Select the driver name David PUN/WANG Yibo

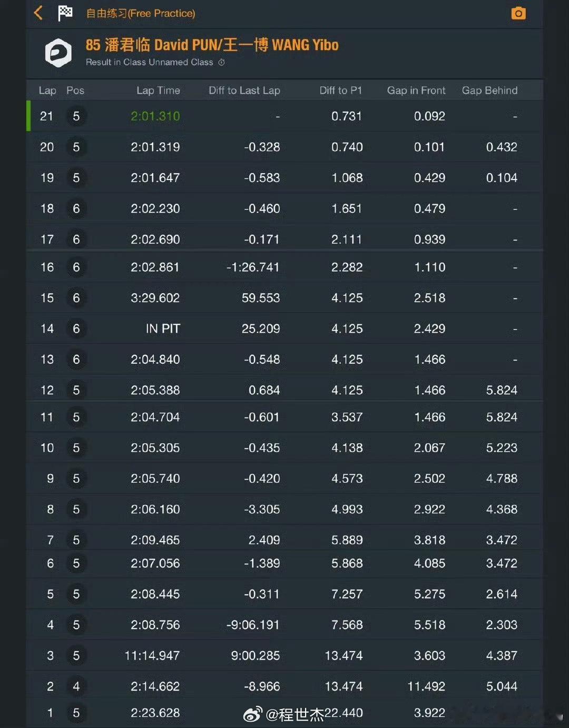click(x=212, y=45)
